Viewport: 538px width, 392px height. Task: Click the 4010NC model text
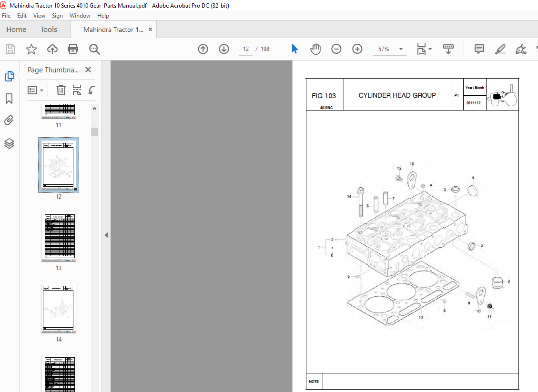pos(326,108)
